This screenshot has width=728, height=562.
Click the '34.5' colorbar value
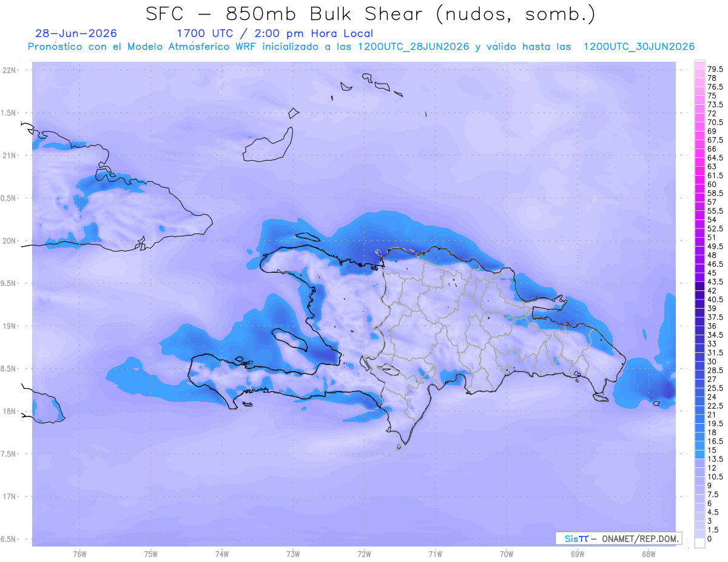pyautogui.click(x=716, y=335)
